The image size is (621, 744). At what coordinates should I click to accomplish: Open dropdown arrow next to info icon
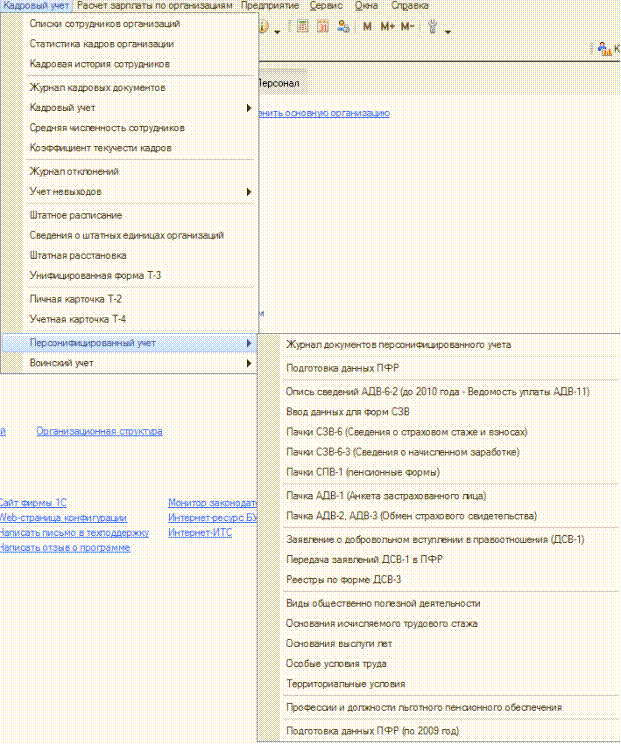278,32
